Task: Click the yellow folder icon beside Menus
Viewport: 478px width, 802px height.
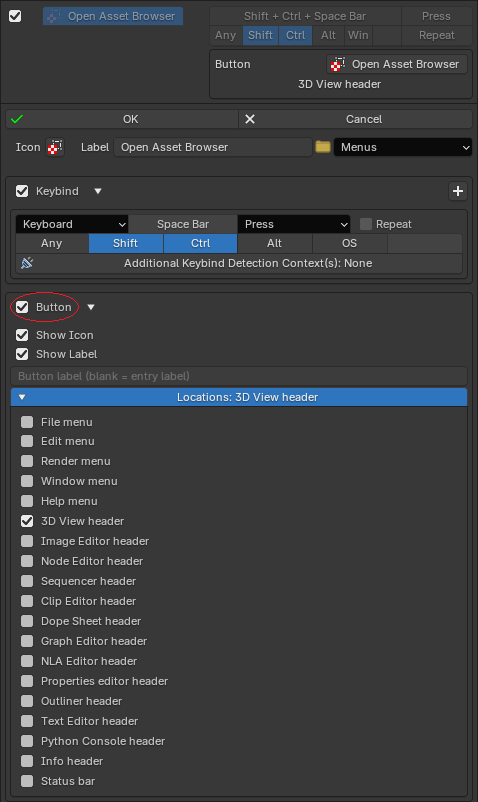Action: click(x=323, y=147)
